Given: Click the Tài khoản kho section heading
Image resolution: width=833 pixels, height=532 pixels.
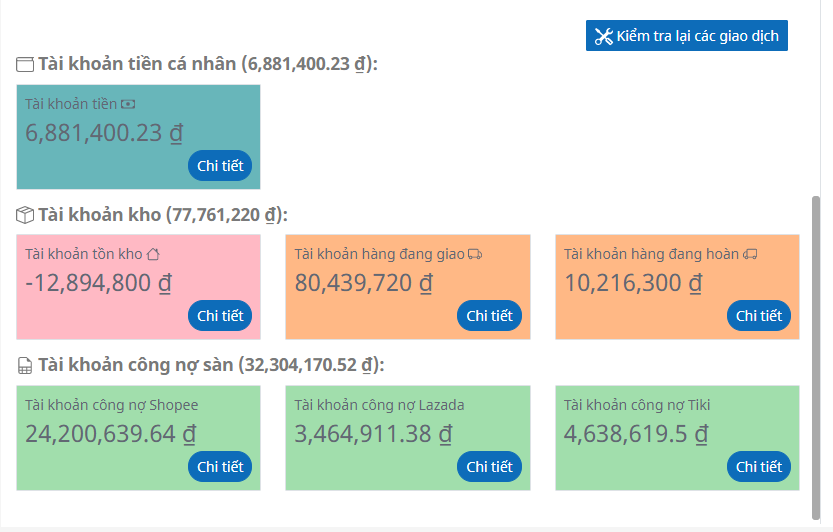Looking at the screenshot, I should (x=162, y=215).
